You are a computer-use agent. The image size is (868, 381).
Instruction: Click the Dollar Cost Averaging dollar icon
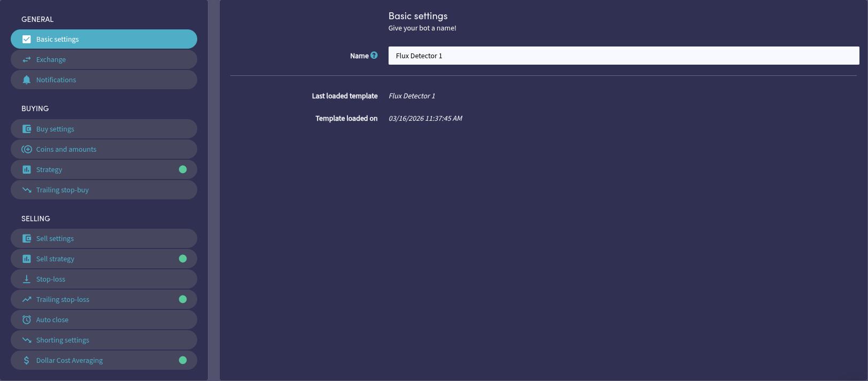point(27,360)
